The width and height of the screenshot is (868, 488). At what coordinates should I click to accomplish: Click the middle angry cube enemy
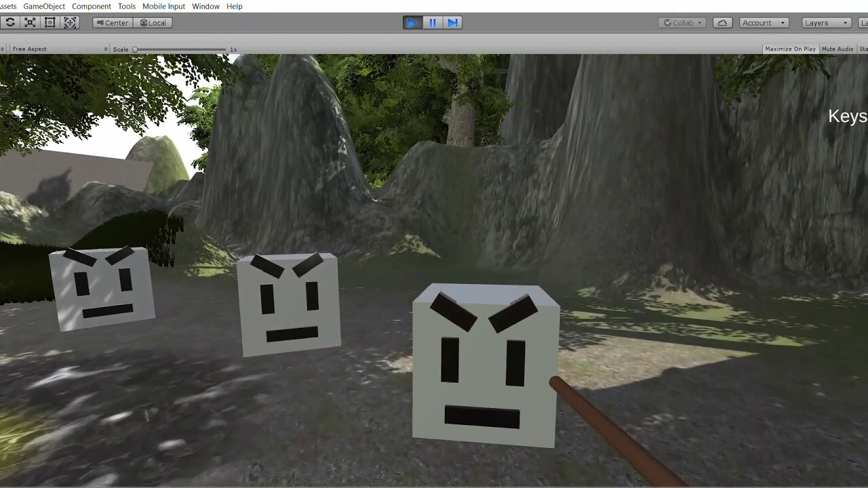pos(288,304)
